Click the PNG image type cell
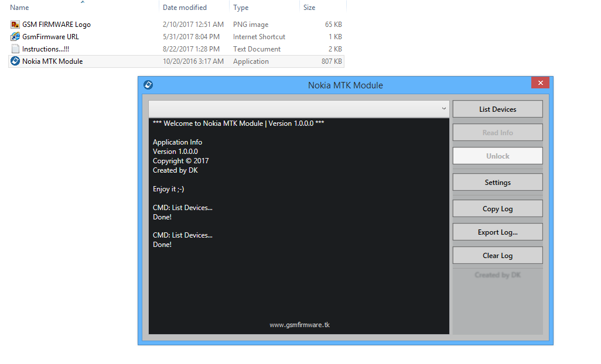The image size is (601, 364). (x=251, y=25)
